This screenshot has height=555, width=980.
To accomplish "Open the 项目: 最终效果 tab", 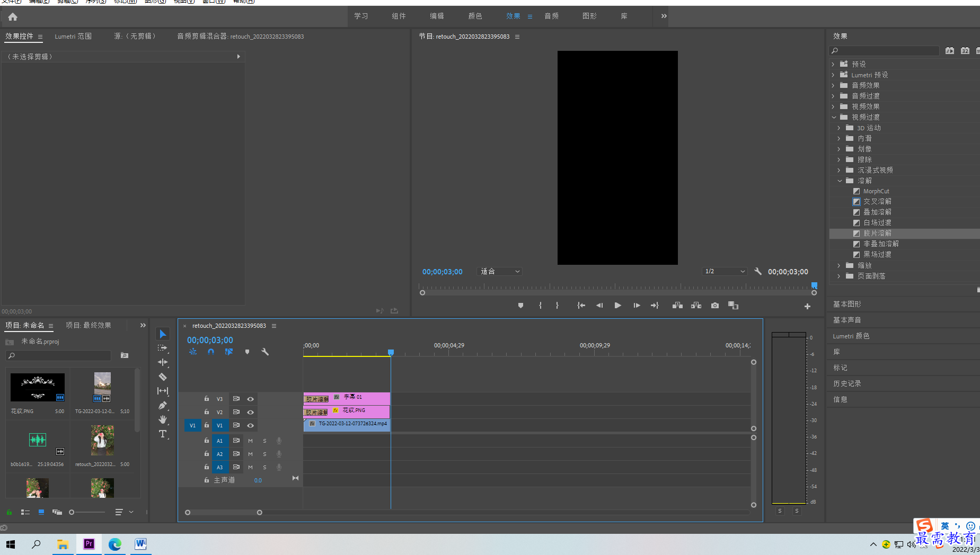I will coord(89,325).
